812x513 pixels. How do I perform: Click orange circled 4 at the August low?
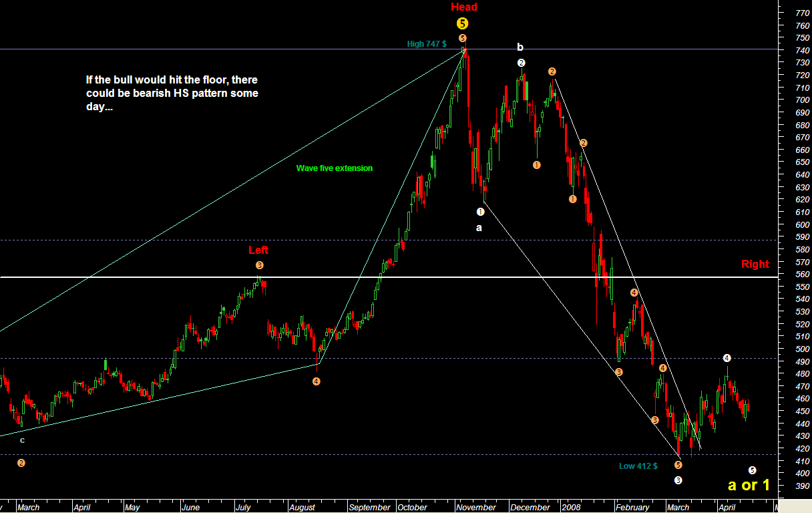point(317,381)
